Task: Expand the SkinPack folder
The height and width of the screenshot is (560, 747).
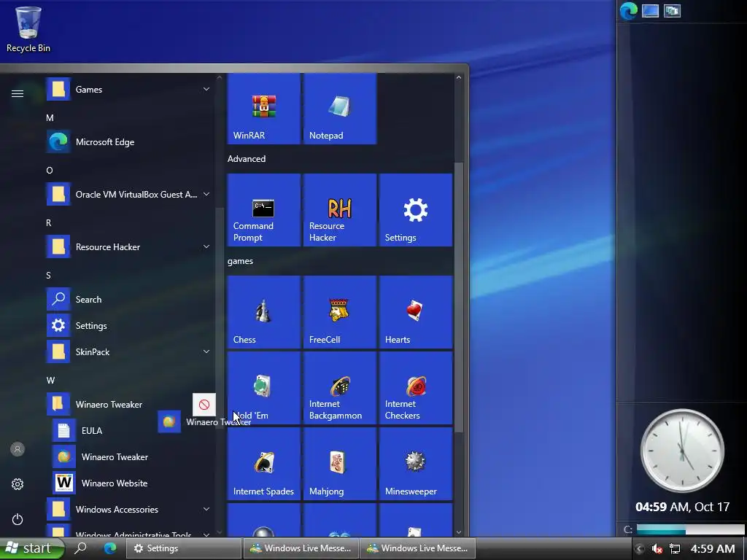Action: click(x=128, y=352)
